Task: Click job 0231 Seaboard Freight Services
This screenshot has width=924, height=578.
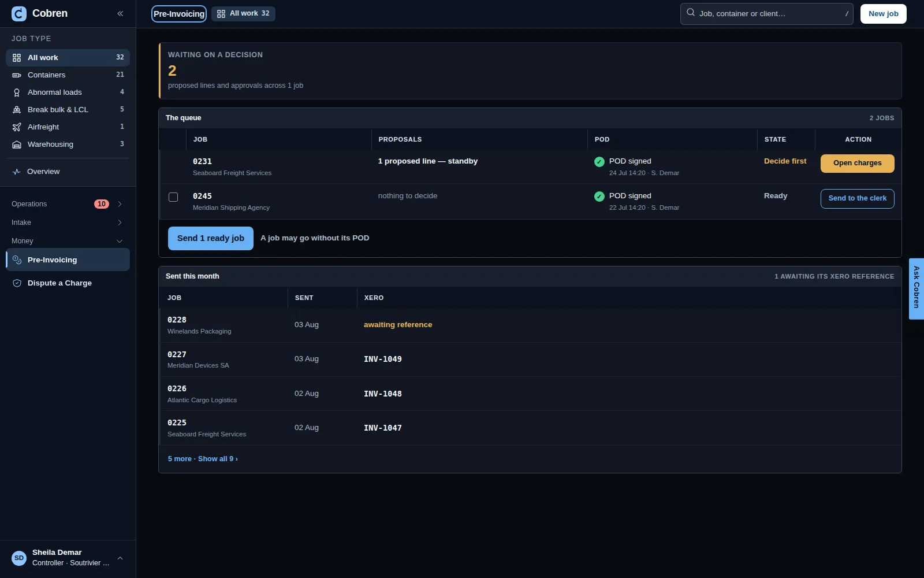Action: pos(232,167)
